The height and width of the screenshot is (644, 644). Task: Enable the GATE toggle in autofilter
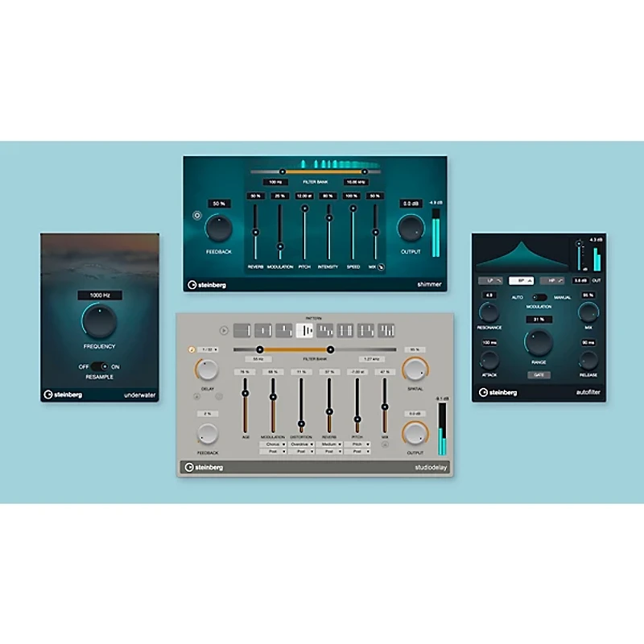(539, 374)
